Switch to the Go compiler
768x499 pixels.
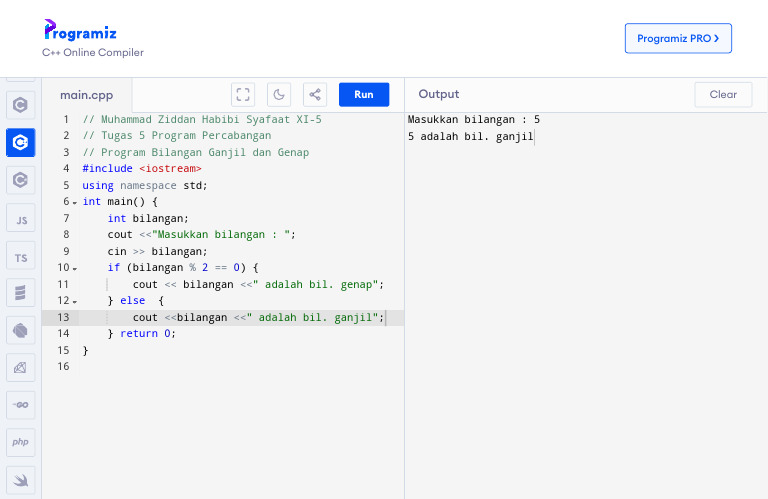pyautogui.click(x=20, y=404)
